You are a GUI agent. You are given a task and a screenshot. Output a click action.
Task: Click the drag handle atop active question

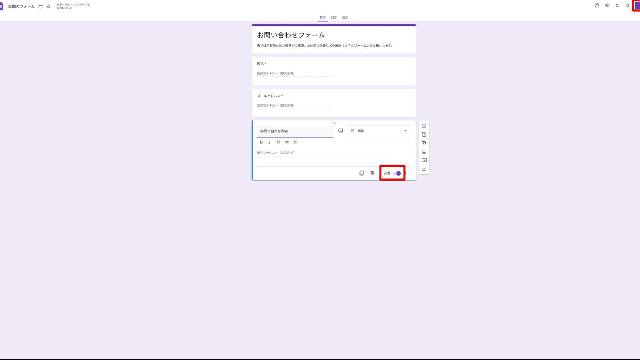[x=334, y=122]
